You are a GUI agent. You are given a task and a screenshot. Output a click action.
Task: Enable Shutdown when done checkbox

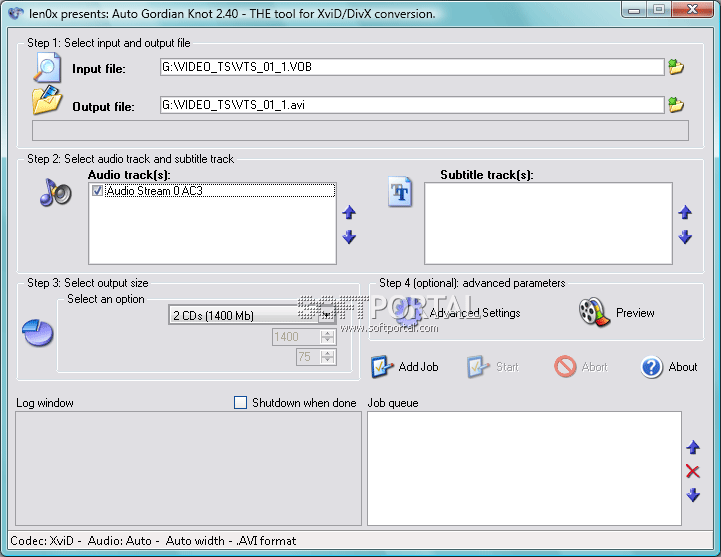point(240,403)
